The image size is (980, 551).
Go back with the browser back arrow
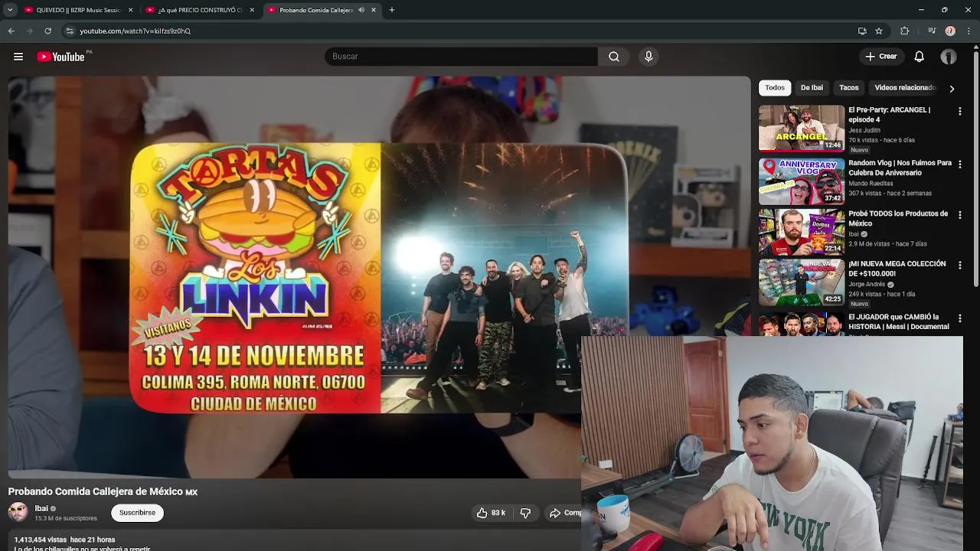11,31
